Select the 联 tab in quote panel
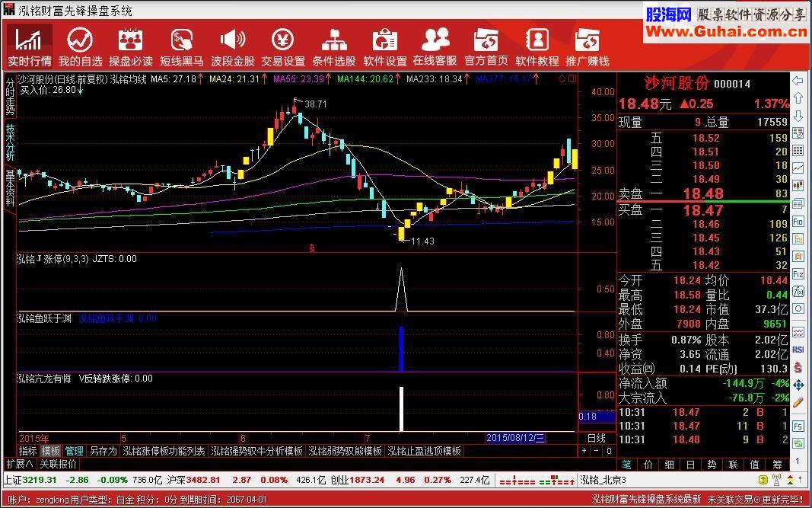This screenshot has width=812, height=508. tap(734, 464)
